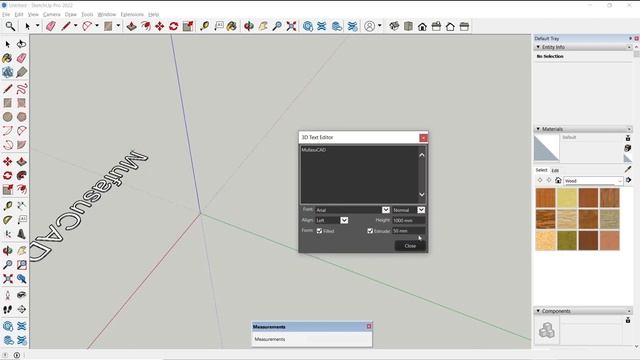Toggle the Filled checkbox in 3D Text Editor
Image resolution: width=640 pixels, height=360 pixels.
[319, 231]
